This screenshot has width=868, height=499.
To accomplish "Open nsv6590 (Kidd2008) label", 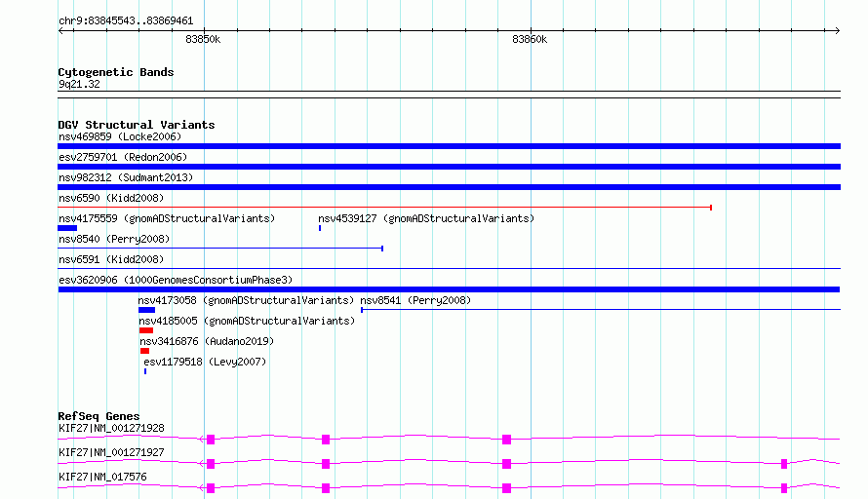I will (x=111, y=198).
